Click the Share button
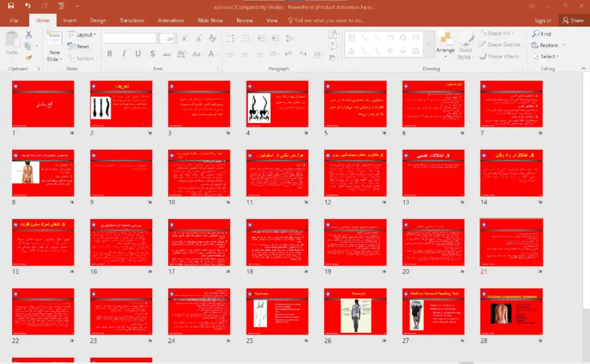590x364 pixels. (573, 20)
